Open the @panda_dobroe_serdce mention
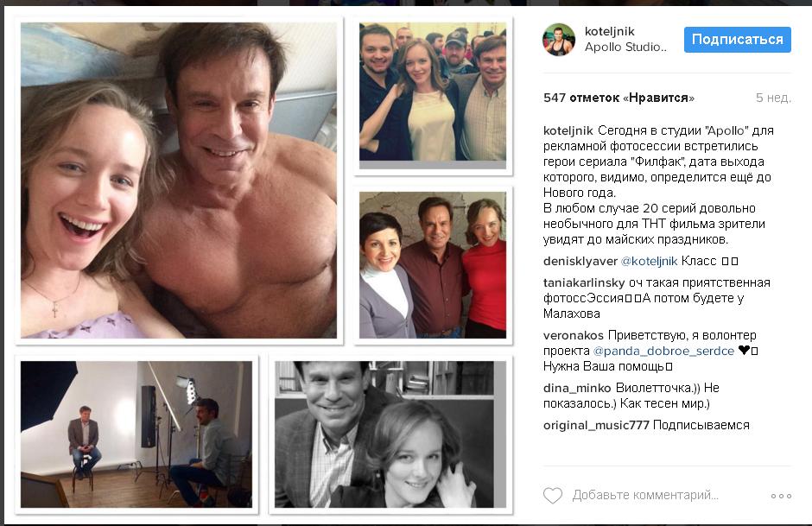812x526 pixels. click(663, 351)
